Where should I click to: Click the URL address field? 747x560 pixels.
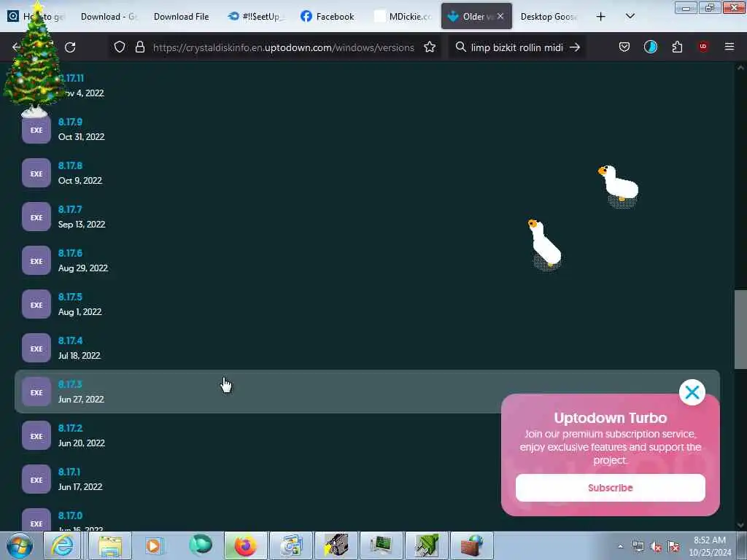pyautogui.click(x=284, y=47)
